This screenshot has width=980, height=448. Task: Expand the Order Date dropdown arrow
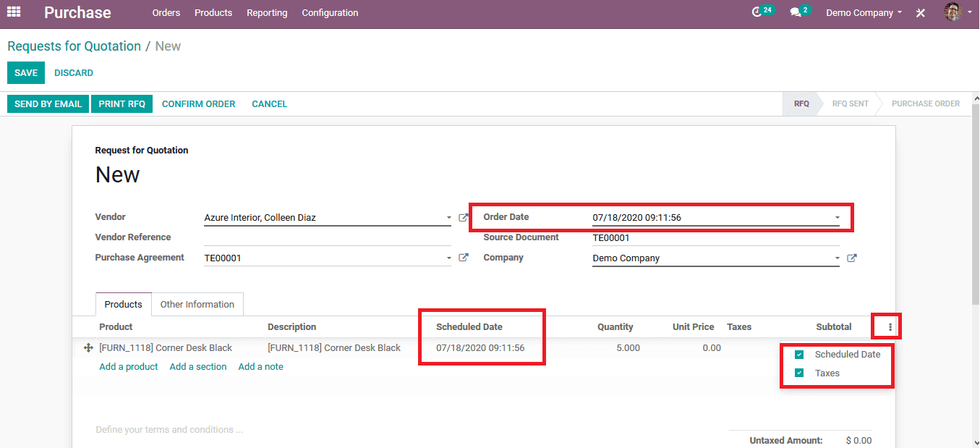click(837, 218)
